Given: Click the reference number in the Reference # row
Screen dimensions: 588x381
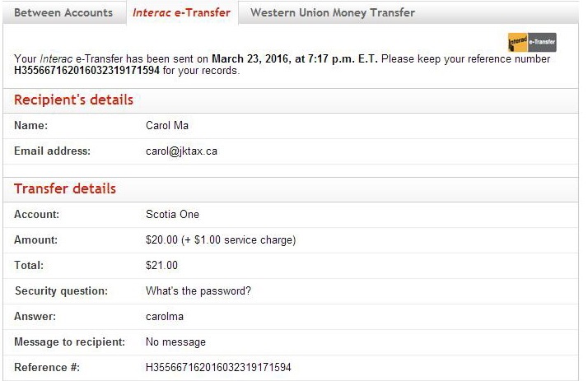Looking at the screenshot, I should tap(218, 367).
